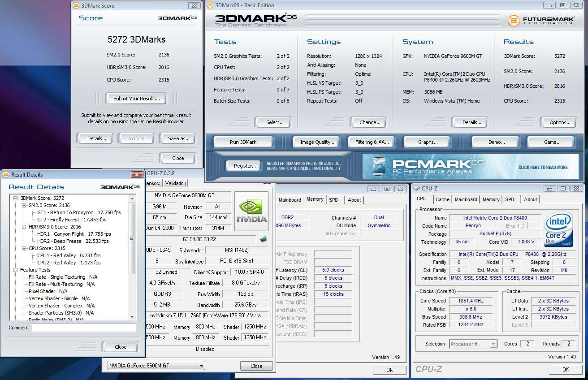Viewport: 588px width, 380px height.
Task: Click OK in CPU-Z memory window
Action: point(389,370)
